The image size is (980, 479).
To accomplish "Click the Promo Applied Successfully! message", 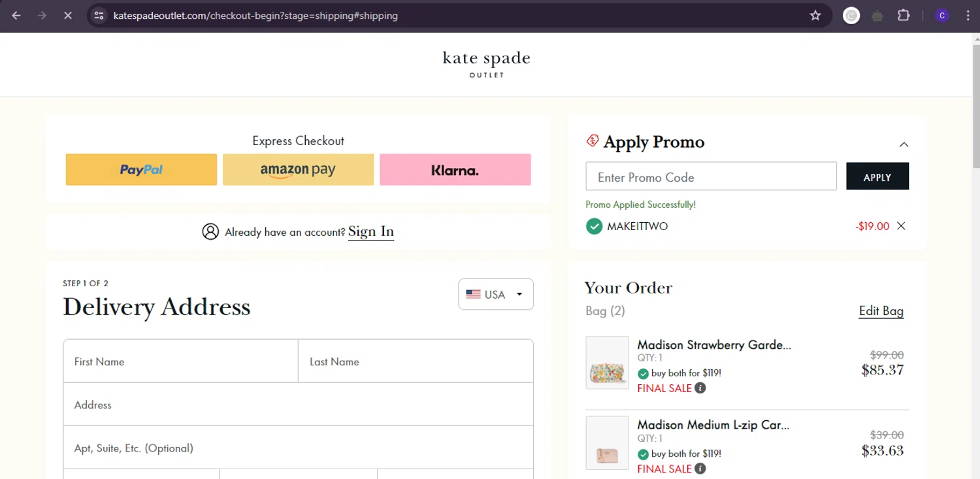I will click(641, 205).
